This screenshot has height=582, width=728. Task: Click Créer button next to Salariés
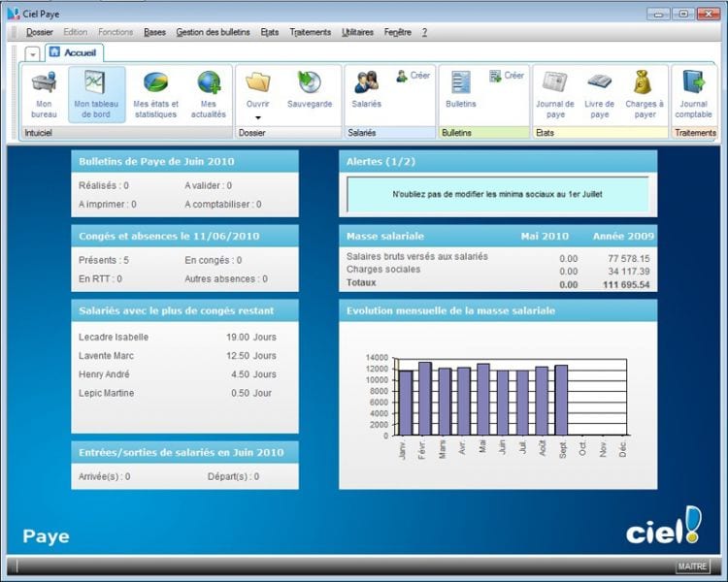[x=413, y=76]
